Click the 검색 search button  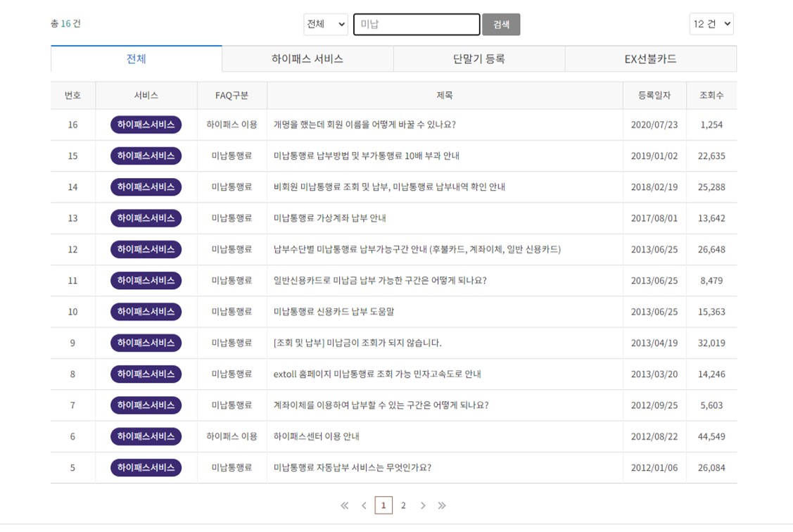[x=501, y=24]
